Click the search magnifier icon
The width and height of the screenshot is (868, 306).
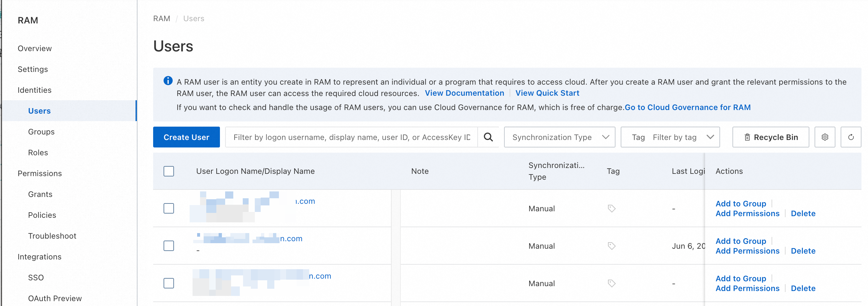(488, 137)
